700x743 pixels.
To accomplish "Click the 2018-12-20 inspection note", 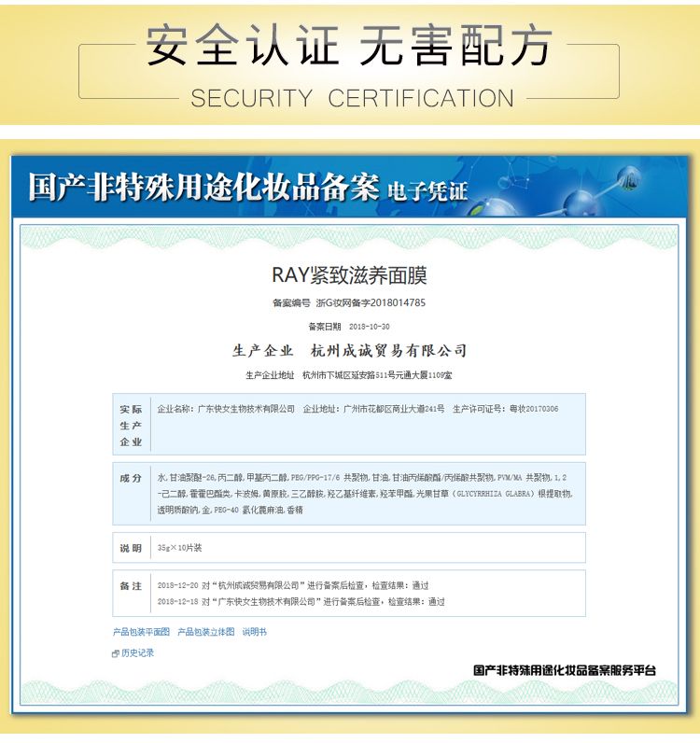I will [293, 585].
